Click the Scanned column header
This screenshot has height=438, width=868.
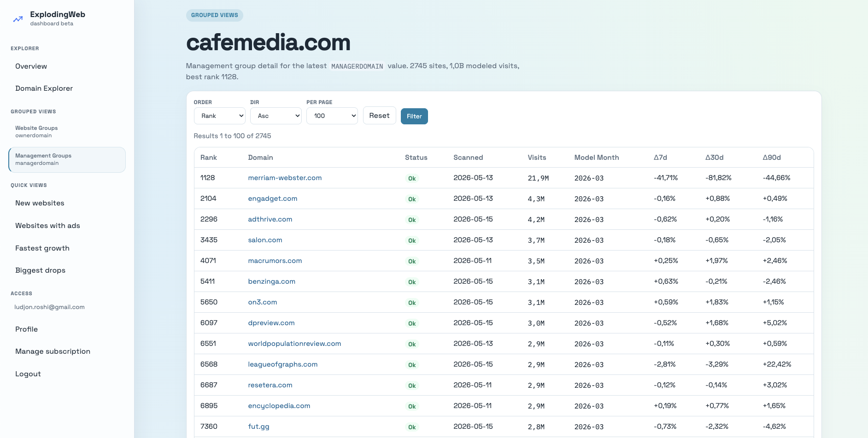[x=468, y=158]
